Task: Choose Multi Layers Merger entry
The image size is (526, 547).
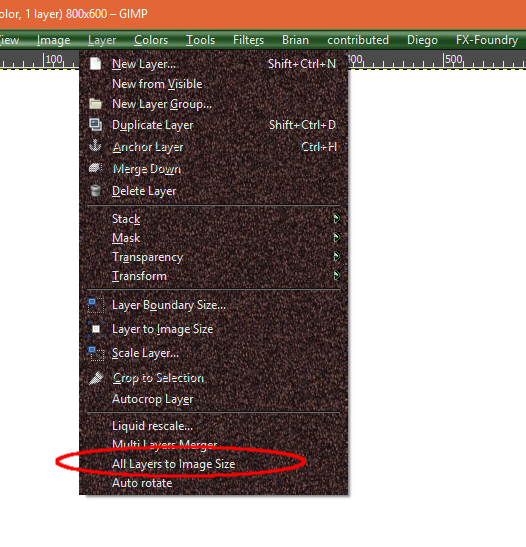Action: tap(213, 444)
